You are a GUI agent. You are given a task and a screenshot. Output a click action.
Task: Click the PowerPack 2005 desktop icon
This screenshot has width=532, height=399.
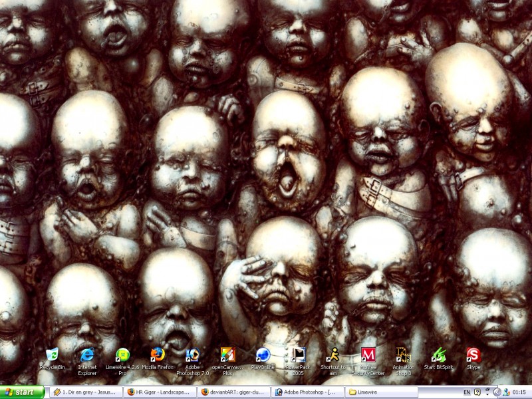298,361
